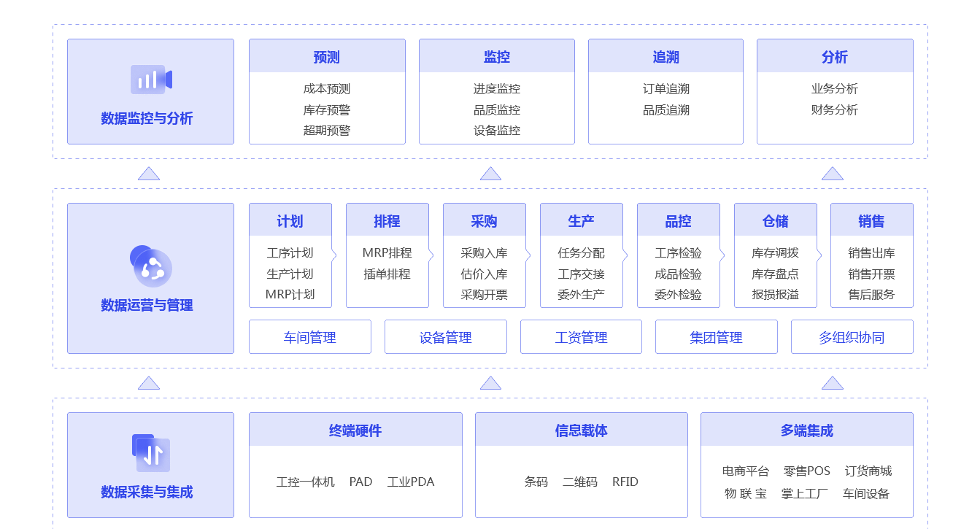Select the 预测 card header
This screenshot has height=529, width=980.
(327, 57)
